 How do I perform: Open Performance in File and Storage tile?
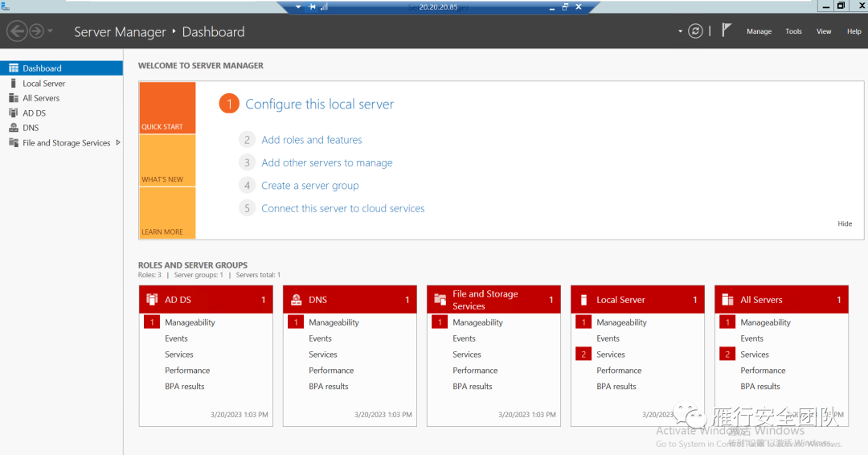click(475, 371)
